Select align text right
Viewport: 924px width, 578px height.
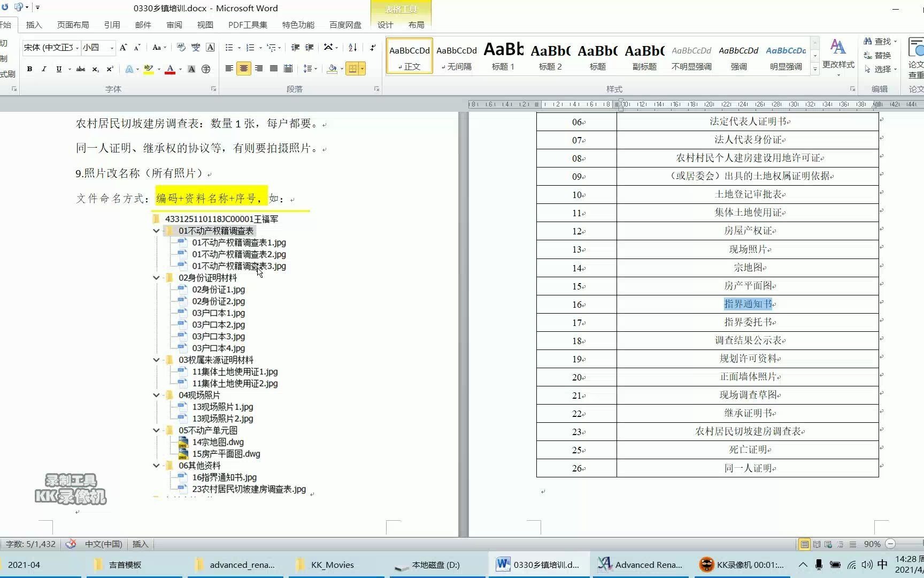[259, 69]
